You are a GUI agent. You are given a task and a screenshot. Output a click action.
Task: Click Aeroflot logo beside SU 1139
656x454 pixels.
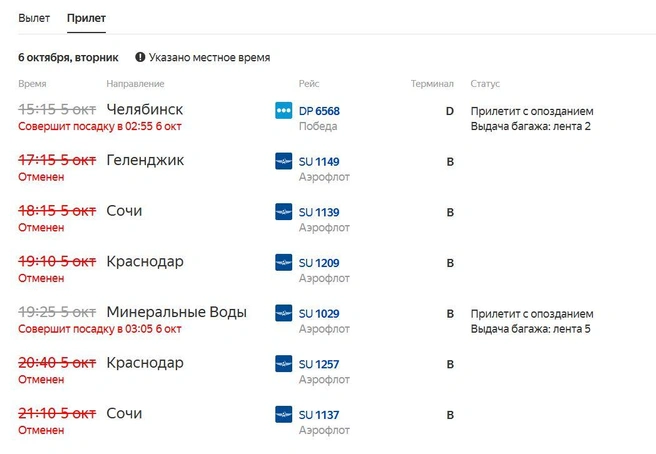(284, 212)
